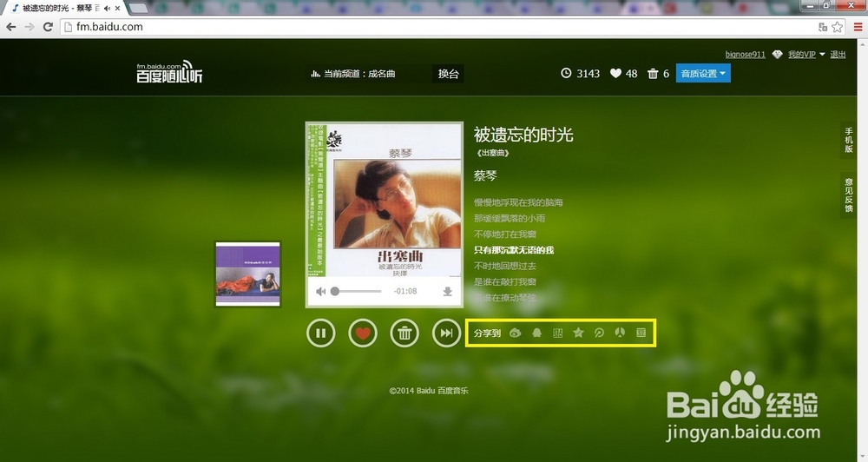Open trashed songs bin count 6
This screenshot has width=868, height=462.
click(x=658, y=74)
